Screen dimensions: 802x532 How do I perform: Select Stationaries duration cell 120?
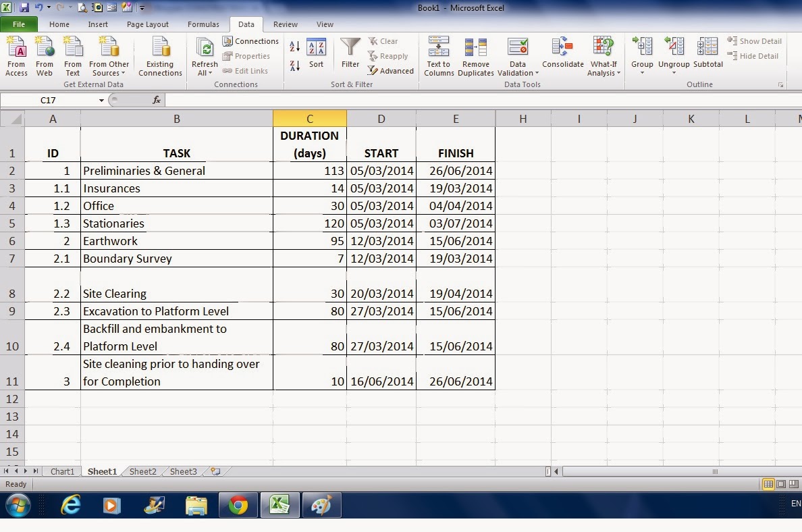coord(309,223)
